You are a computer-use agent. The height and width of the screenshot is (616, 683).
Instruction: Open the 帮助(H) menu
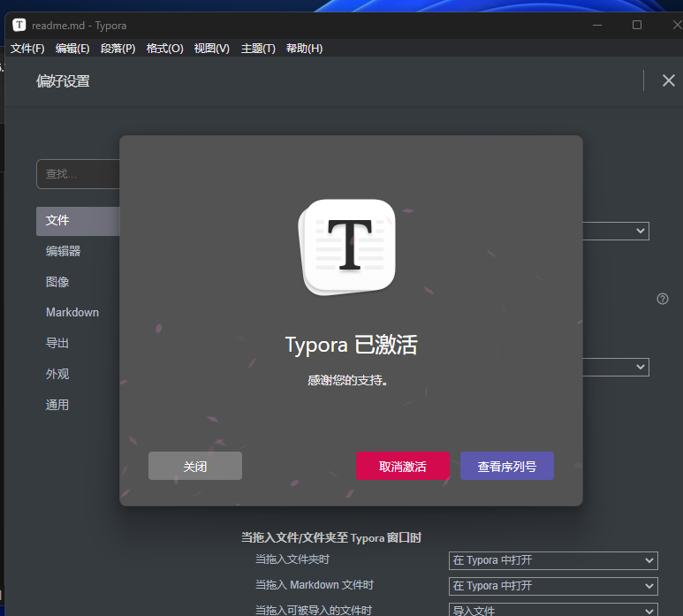click(x=305, y=49)
